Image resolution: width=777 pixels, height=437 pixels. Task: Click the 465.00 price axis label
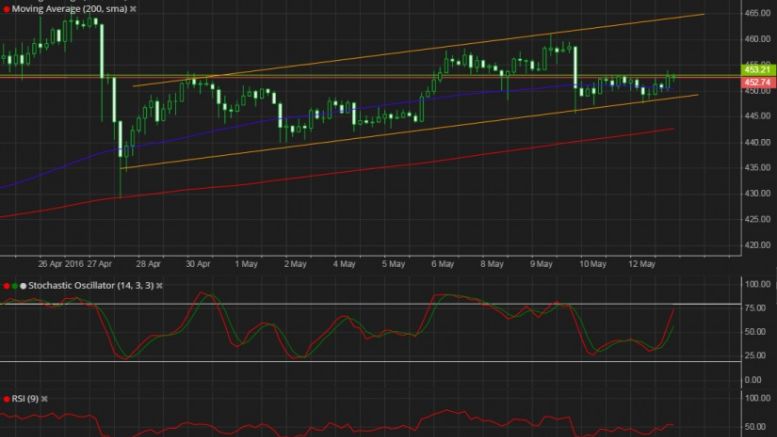756,13
